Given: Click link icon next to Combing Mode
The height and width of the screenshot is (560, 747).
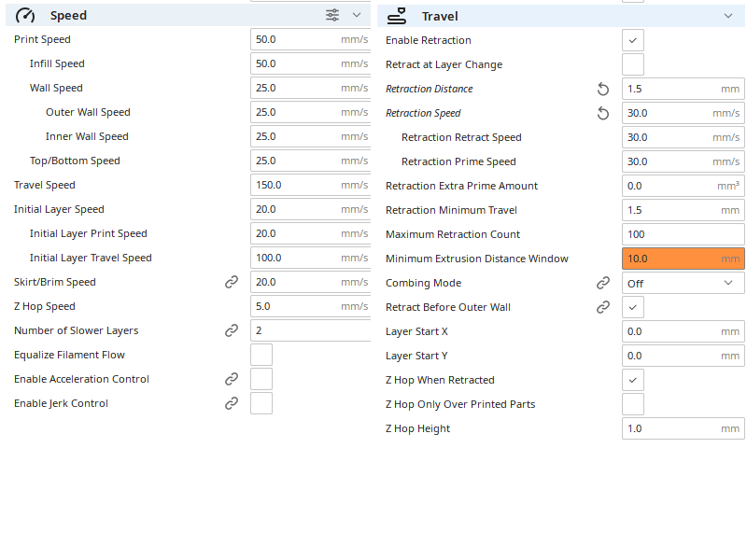Looking at the screenshot, I should click(x=603, y=283).
